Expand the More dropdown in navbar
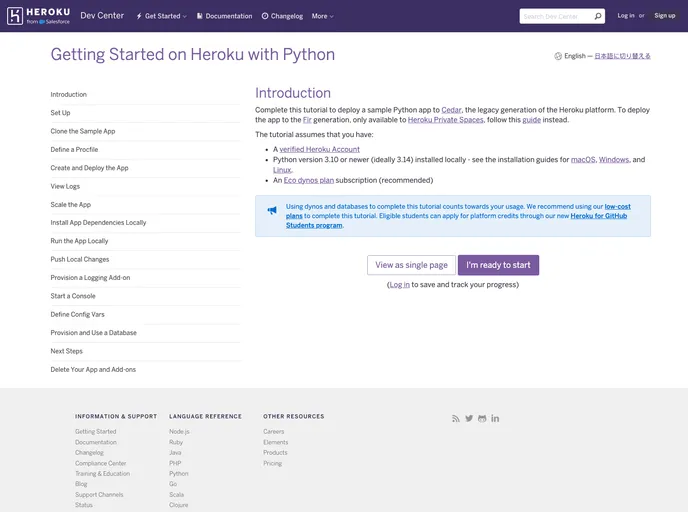This screenshot has width=688, height=512. pyautogui.click(x=322, y=16)
